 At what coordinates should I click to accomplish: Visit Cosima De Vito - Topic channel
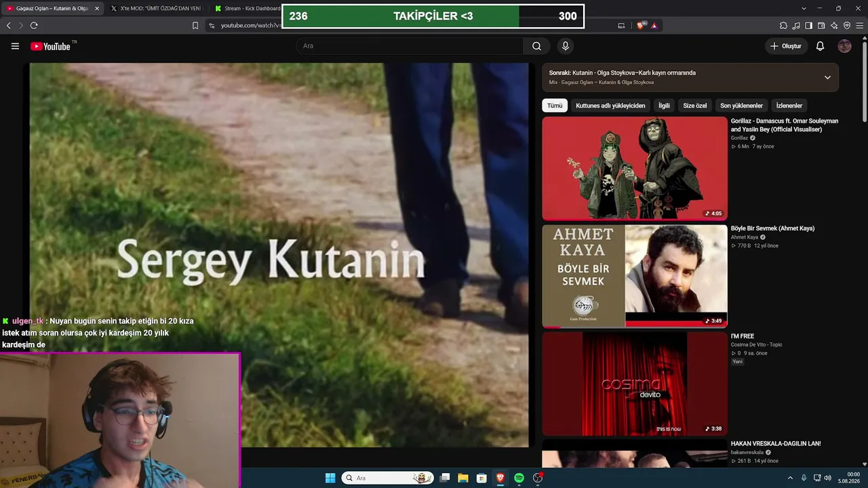click(756, 344)
